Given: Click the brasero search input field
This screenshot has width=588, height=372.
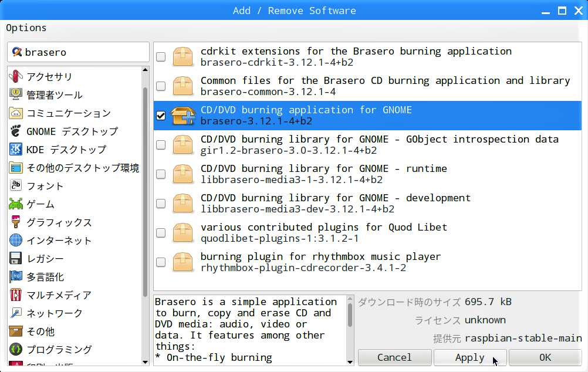Looking at the screenshot, I should 79,52.
